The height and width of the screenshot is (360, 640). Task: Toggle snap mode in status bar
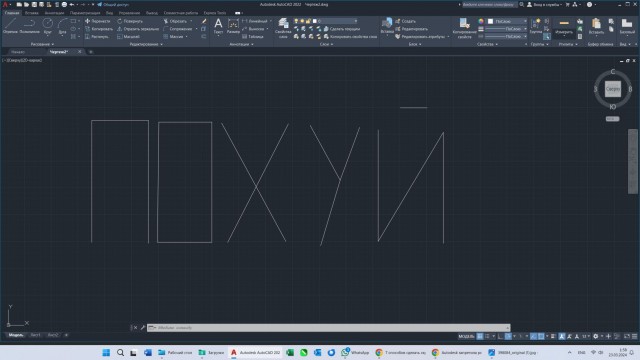[487, 336]
